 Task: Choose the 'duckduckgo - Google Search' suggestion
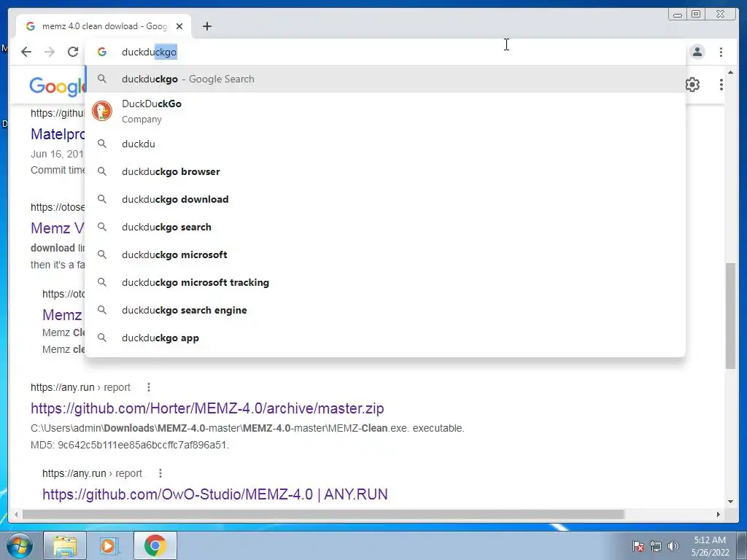click(385, 79)
